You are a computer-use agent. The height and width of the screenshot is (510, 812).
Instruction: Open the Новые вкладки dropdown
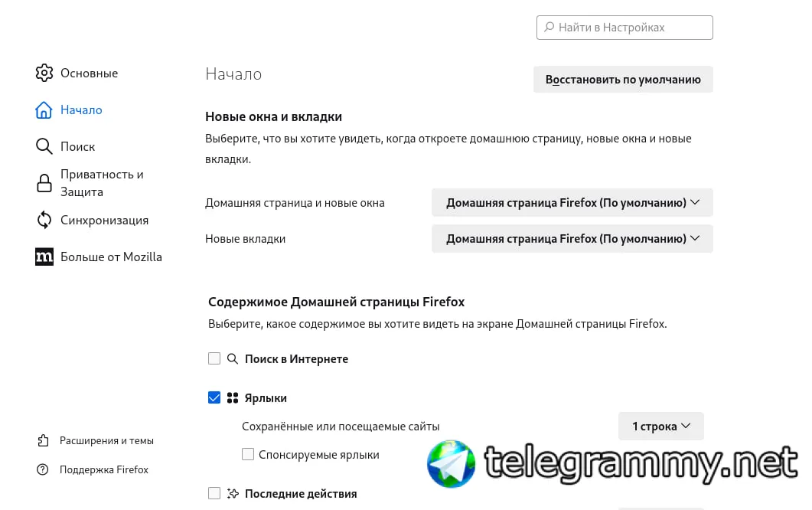click(572, 239)
